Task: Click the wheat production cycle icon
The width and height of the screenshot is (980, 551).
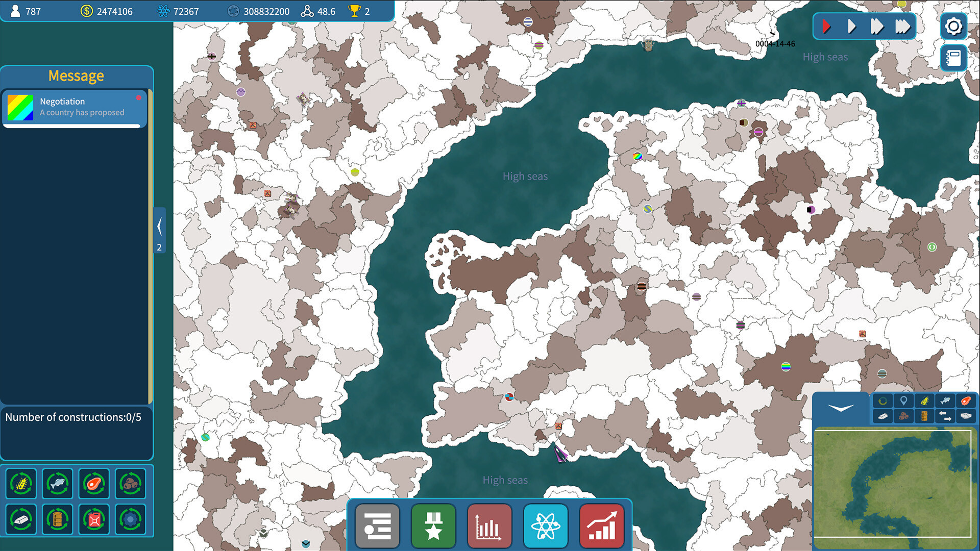Action: 21,483
